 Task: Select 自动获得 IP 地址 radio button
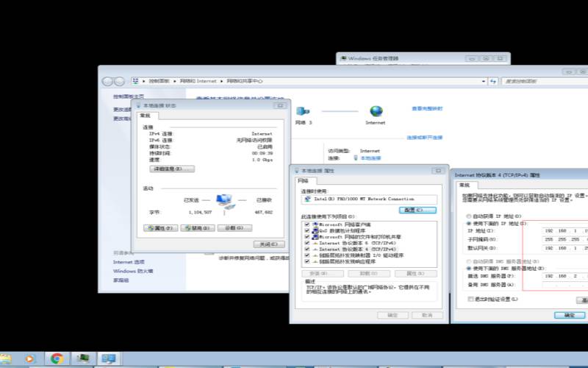(468, 216)
